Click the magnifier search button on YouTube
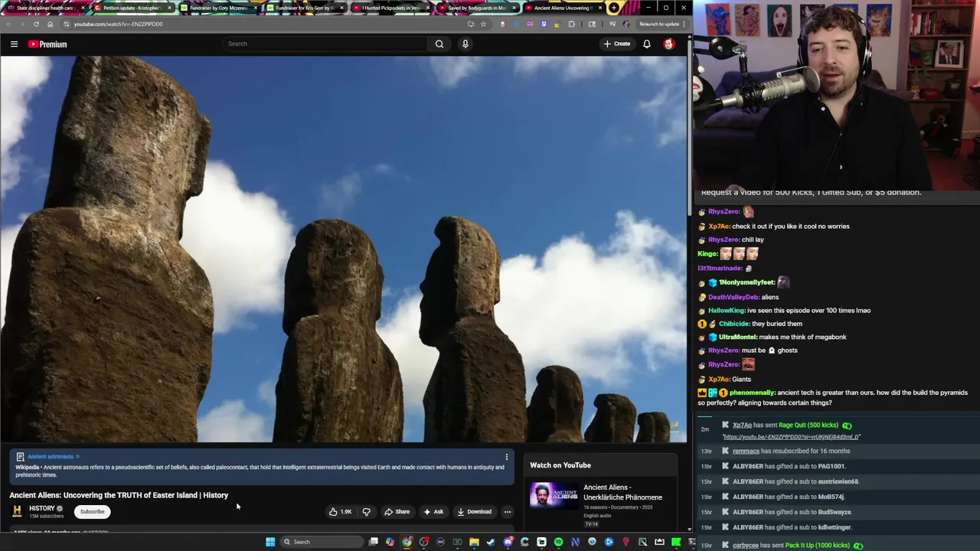The image size is (980, 551). tap(439, 44)
